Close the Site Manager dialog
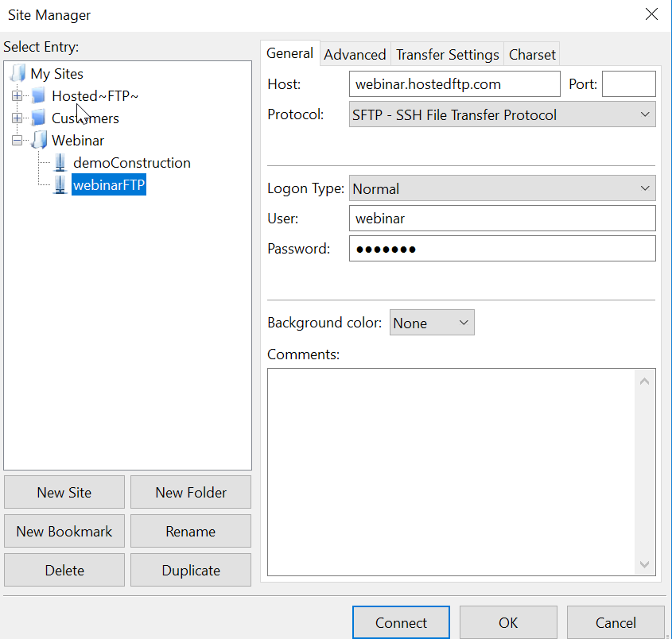672x639 pixels. click(651, 14)
